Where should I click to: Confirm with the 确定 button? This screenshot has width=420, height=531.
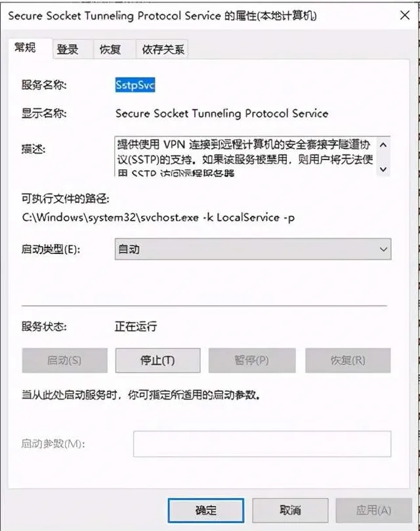point(205,510)
